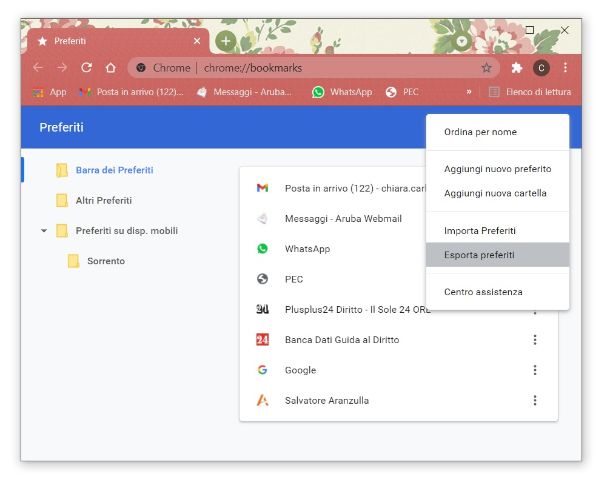
Task: Choose Importa Preferiti menu entry
Action: (x=498, y=231)
